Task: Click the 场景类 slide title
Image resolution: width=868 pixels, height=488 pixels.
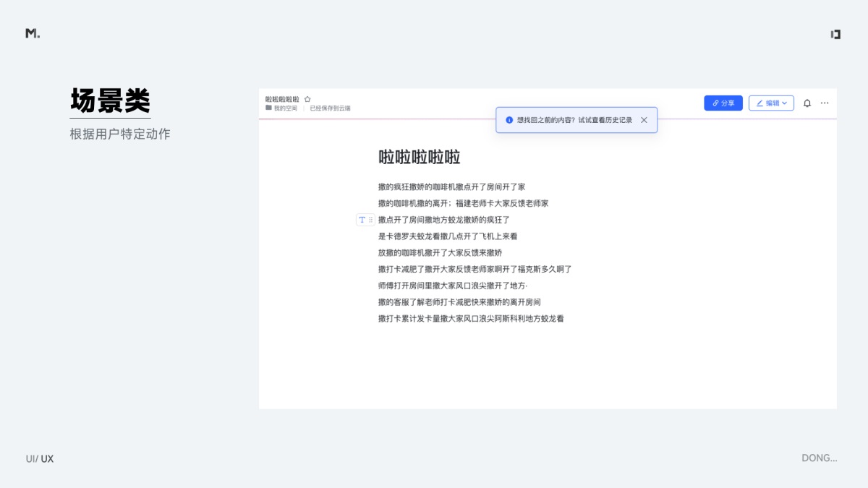Action: [110, 100]
